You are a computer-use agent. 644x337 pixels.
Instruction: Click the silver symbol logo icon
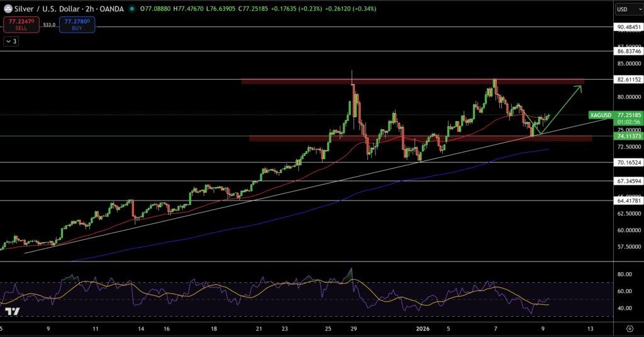pos(8,9)
